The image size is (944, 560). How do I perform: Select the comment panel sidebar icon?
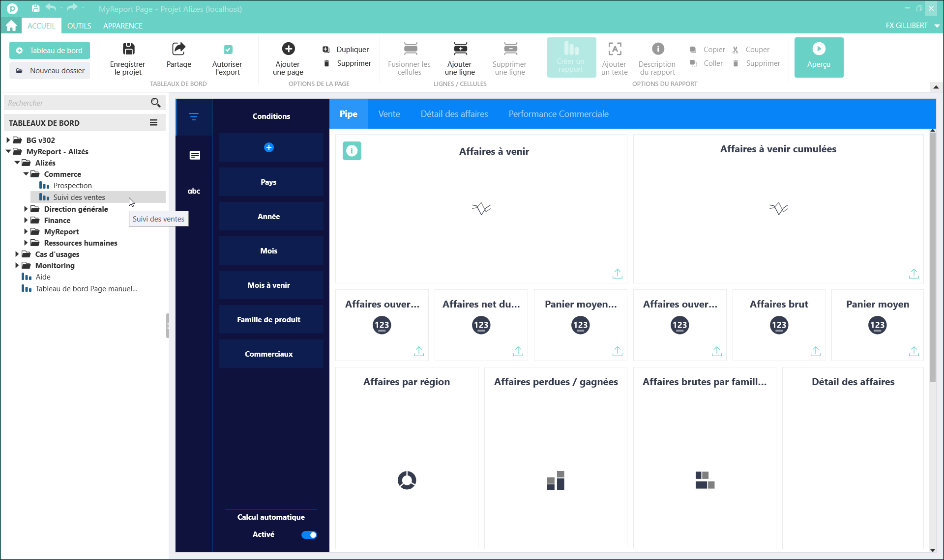click(195, 155)
